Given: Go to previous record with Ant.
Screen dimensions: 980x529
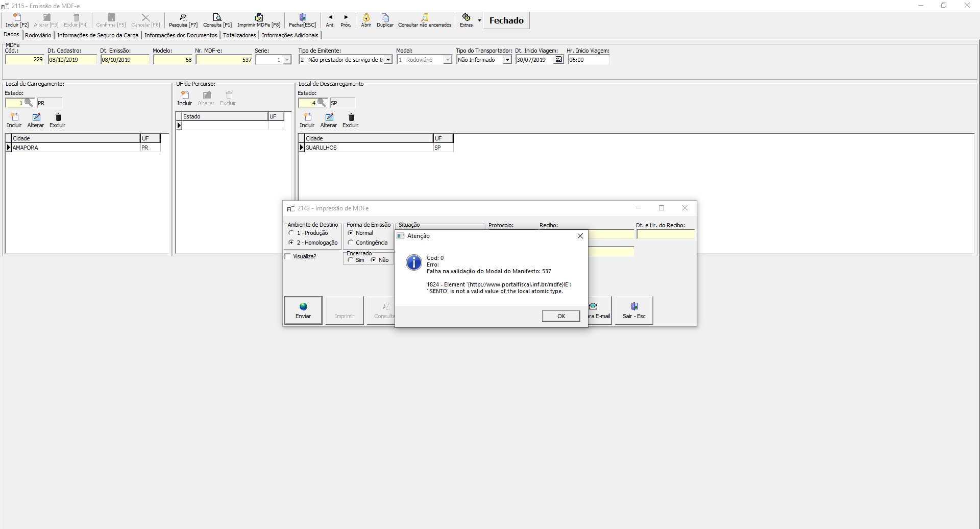Looking at the screenshot, I should click(330, 20).
